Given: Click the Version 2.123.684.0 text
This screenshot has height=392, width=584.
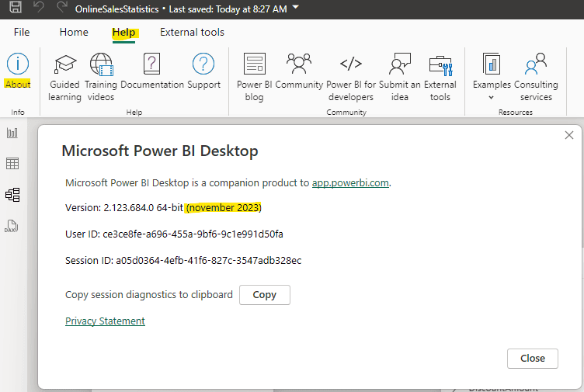Looking at the screenshot, I should [x=124, y=208].
